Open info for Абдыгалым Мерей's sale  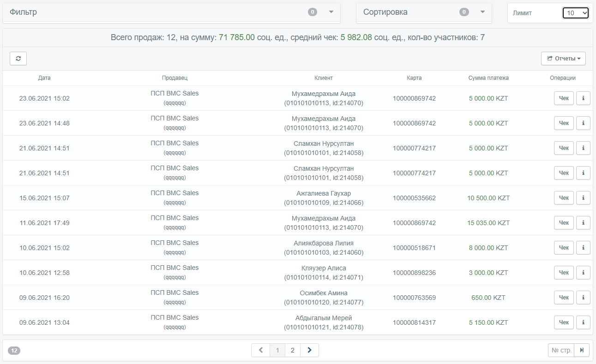pyautogui.click(x=584, y=322)
